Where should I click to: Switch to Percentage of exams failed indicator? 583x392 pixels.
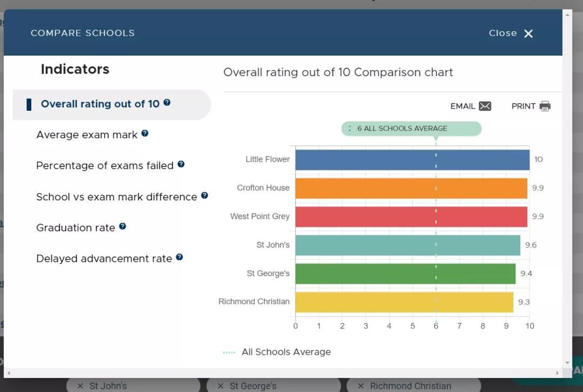[105, 166]
